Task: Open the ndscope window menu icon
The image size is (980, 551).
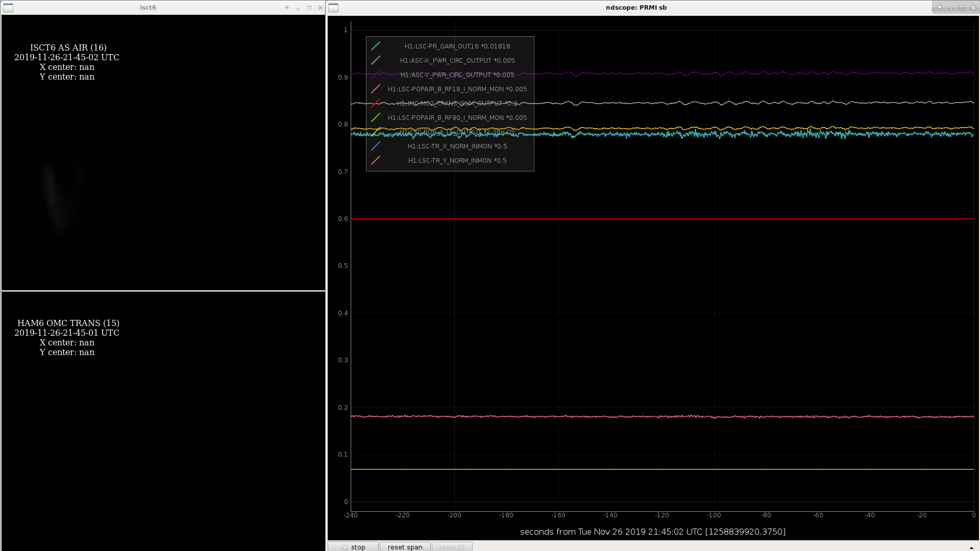Action: [333, 8]
